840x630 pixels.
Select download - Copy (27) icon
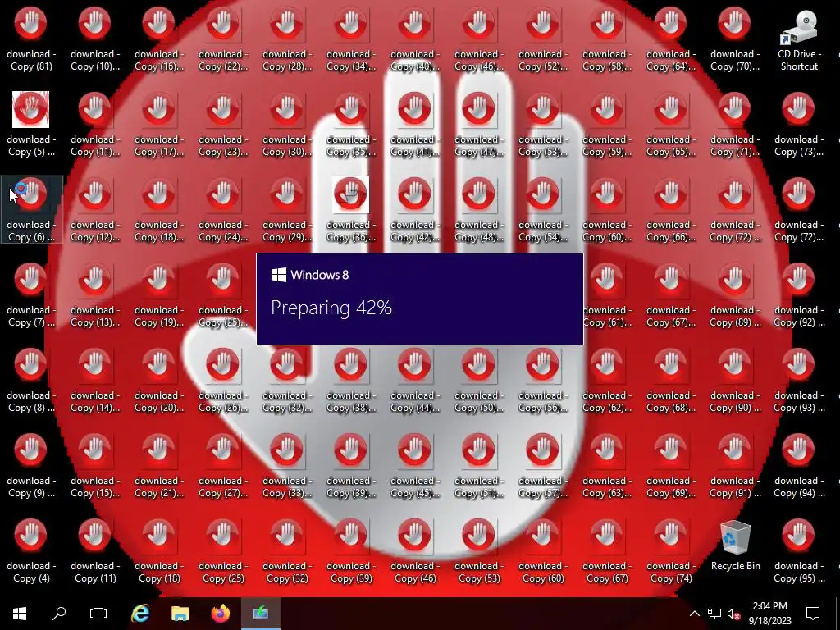(x=223, y=466)
